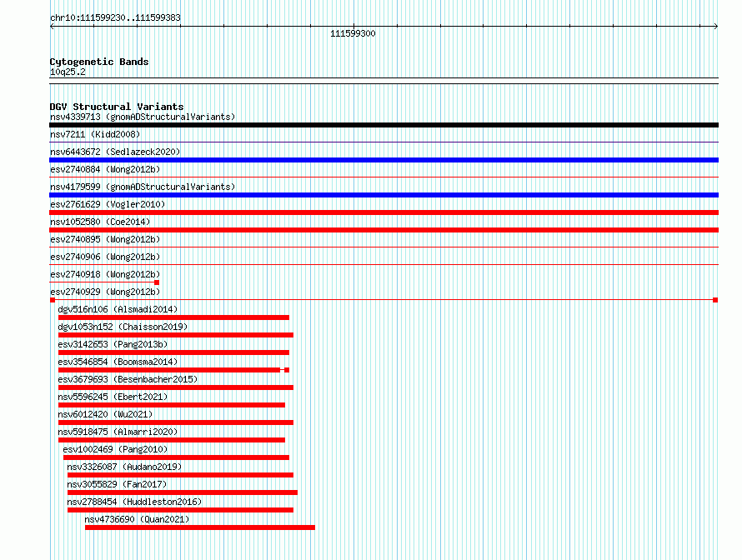Image resolution: width=742 pixels, height=560 pixels.
Task: Select the nsv5918475 red variant bar
Action: pos(171,440)
